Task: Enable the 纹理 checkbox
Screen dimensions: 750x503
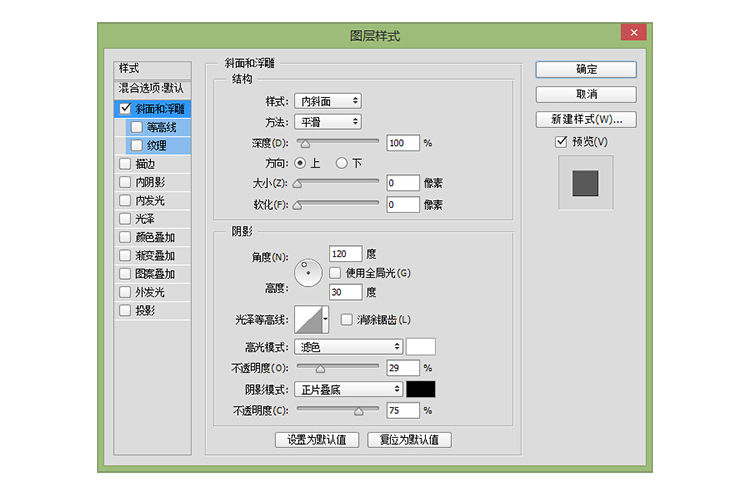Action: point(137,145)
